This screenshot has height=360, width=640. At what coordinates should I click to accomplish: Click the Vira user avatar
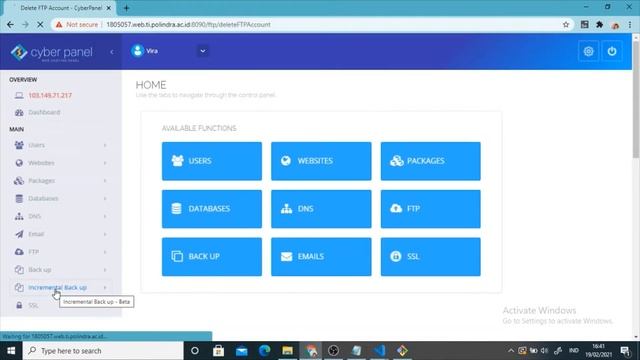pos(138,51)
